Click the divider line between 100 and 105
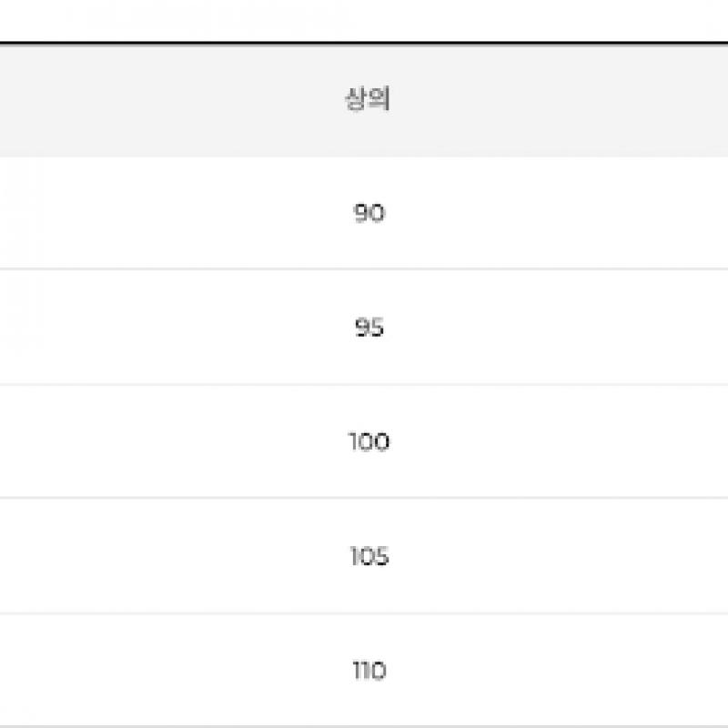The height and width of the screenshot is (728, 728). tap(364, 498)
